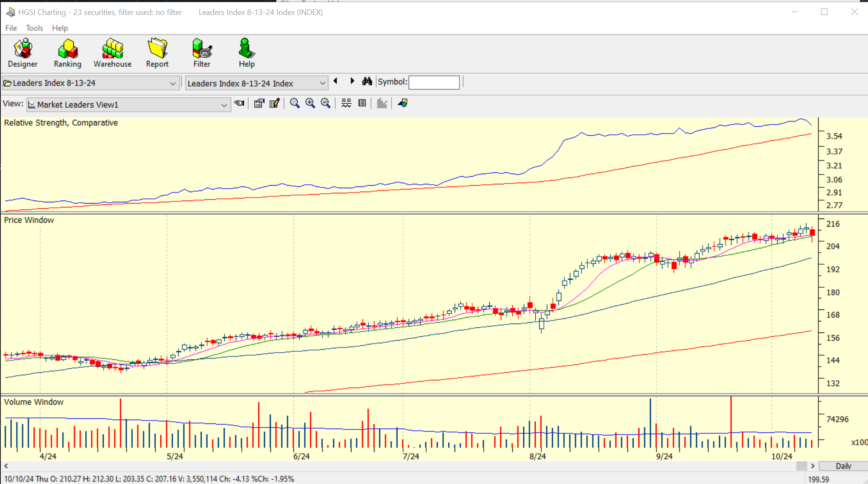Click the Relative Strength, Comparative label
The height and width of the screenshot is (484, 868).
pos(61,123)
